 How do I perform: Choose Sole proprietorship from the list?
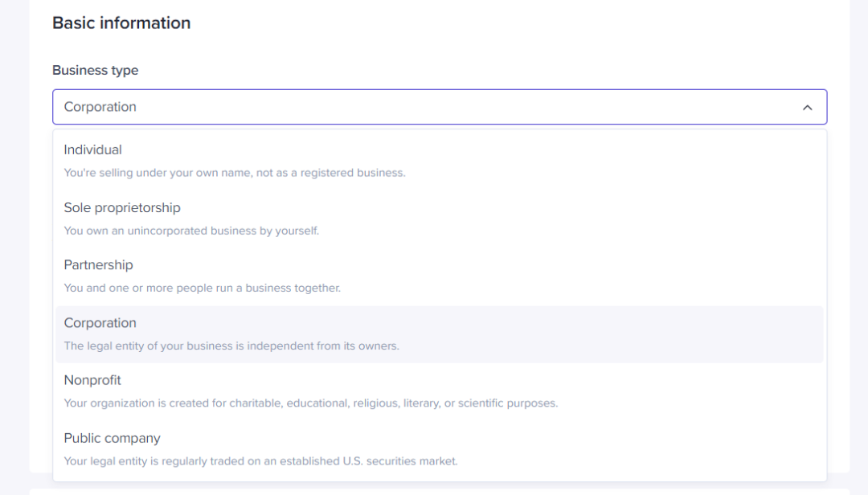pyautogui.click(x=122, y=208)
